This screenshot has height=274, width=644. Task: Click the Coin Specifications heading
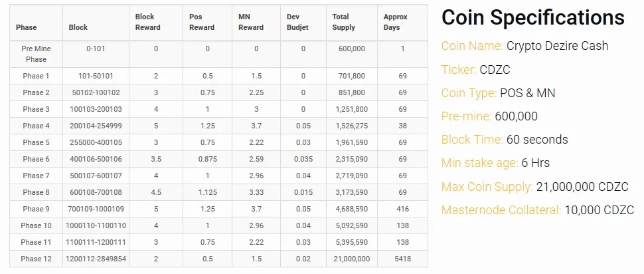[533, 18]
